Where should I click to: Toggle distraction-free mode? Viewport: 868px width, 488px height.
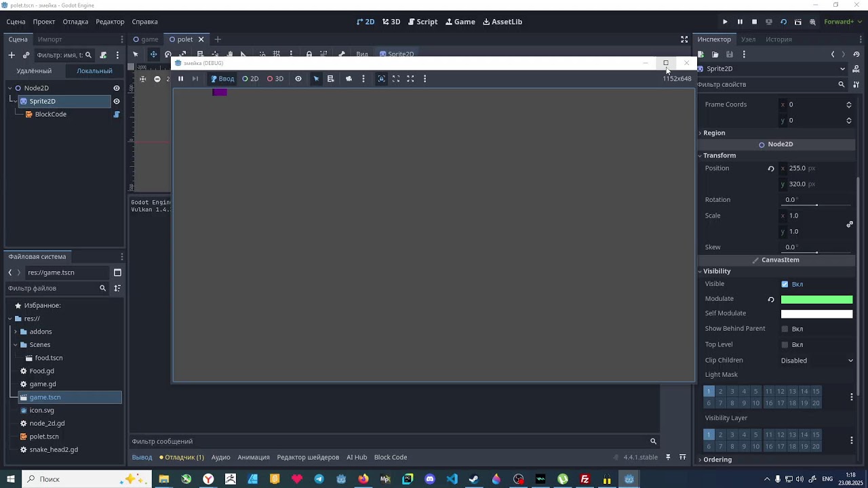click(x=684, y=39)
